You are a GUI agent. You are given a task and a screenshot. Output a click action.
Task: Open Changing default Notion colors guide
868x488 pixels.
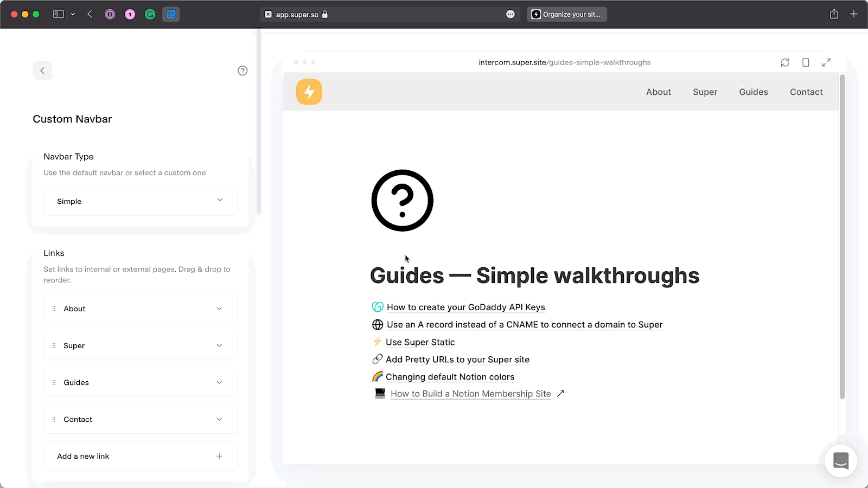click(x=450, y=377)
